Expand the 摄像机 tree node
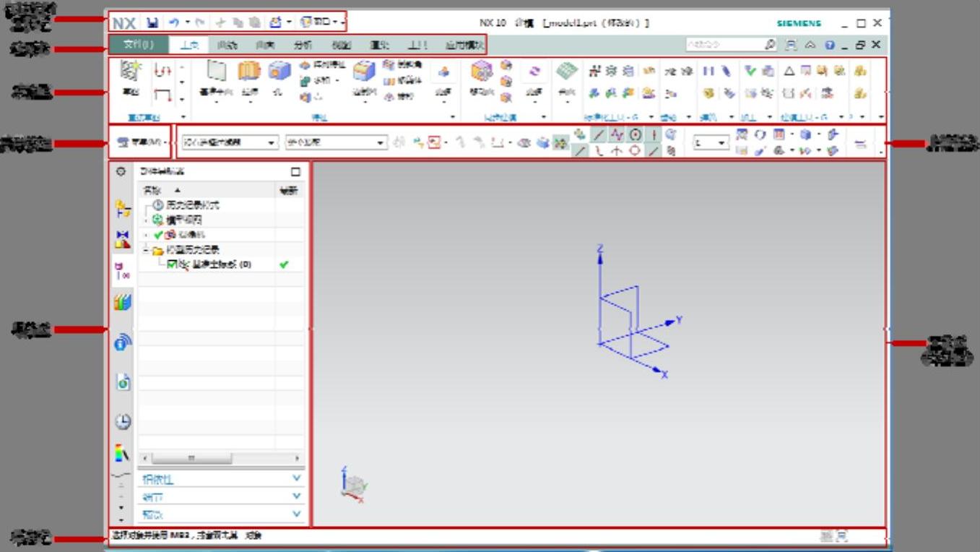Image resolution: width=980 pixels, height=552 pixels. point(145,235)
